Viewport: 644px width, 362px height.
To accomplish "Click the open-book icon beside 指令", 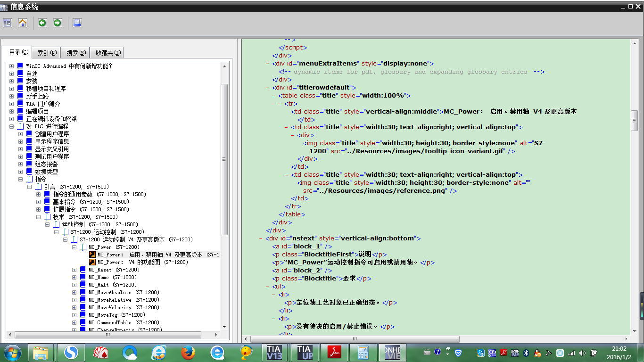I will tap(29, 179).
